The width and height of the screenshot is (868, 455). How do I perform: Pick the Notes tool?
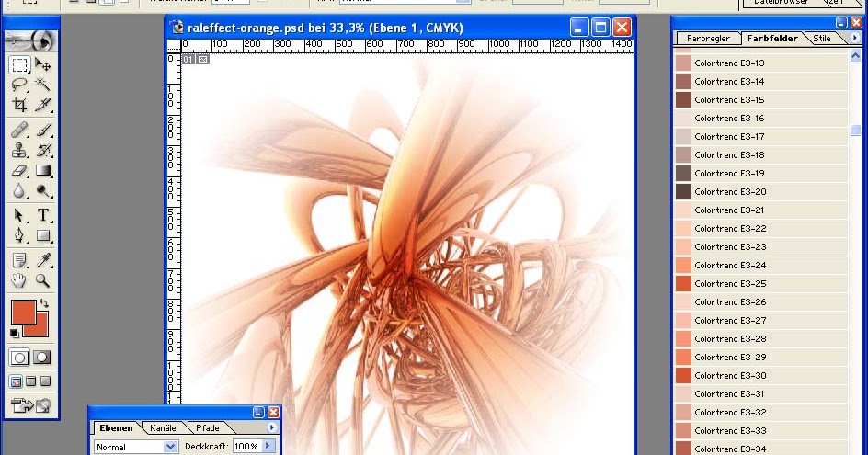click(x=19, y=259)
